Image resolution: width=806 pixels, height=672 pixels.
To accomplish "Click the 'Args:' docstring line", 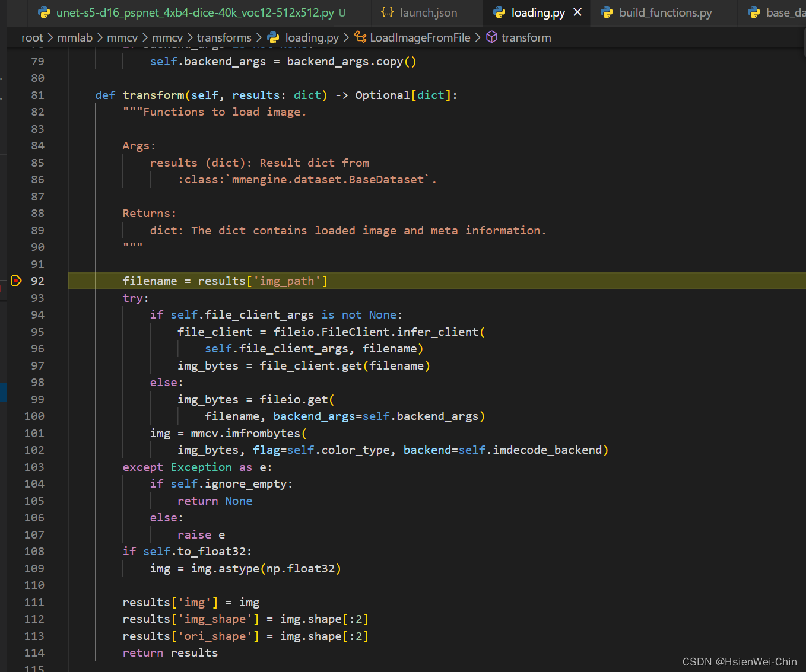I will [139, 145].
